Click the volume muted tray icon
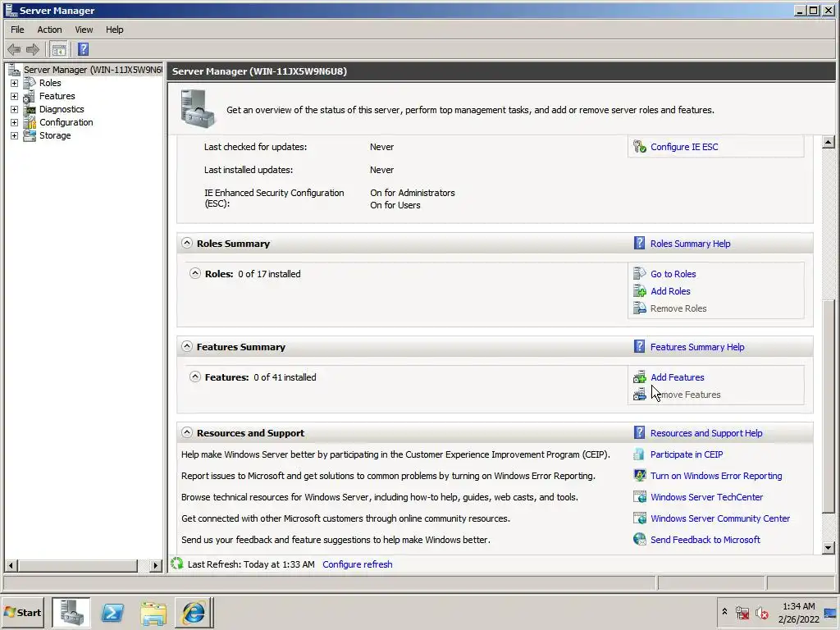Image resolution: width=840 pixels, height=630 pixels. point(762,612)
